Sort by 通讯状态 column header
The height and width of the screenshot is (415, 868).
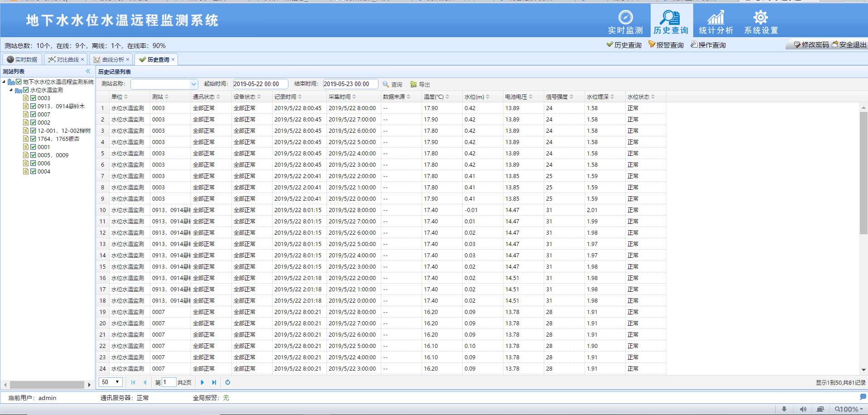tap(206, 97)
